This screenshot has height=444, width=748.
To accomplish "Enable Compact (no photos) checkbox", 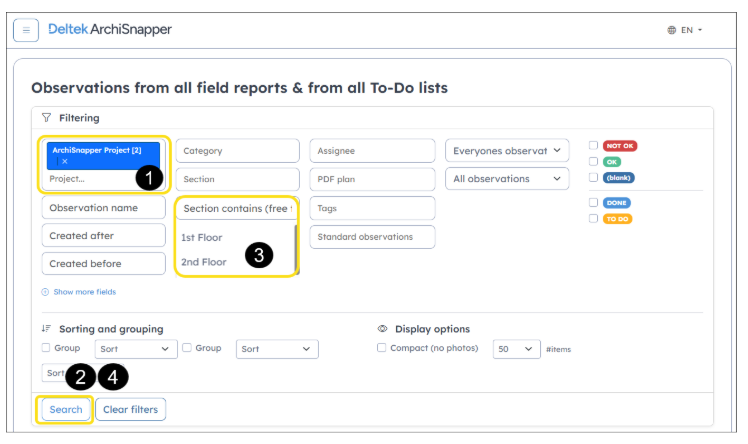I will tap(382, 348).
